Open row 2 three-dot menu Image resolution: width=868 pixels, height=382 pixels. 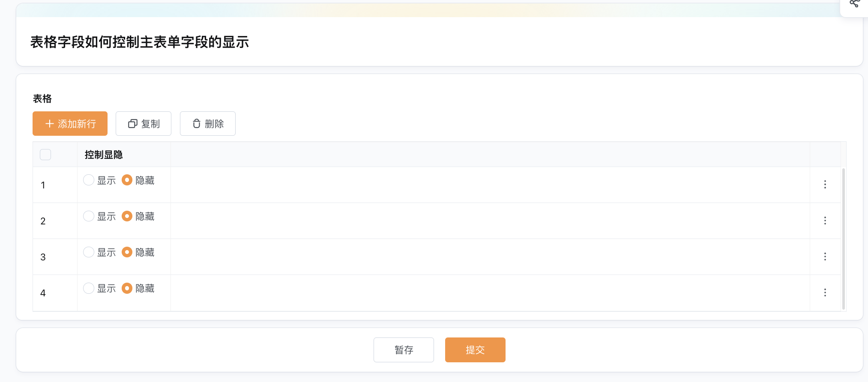click(x=825, y=221)
